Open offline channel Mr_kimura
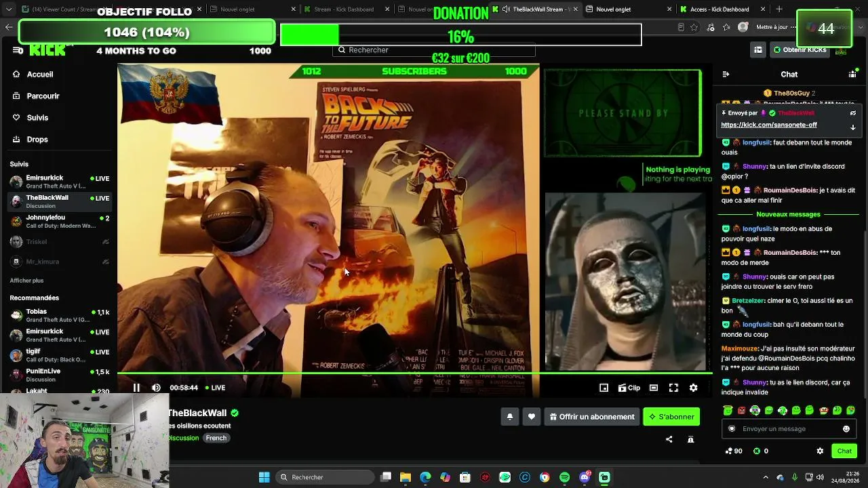Screen dimensions: 868x488 (60, 262)
